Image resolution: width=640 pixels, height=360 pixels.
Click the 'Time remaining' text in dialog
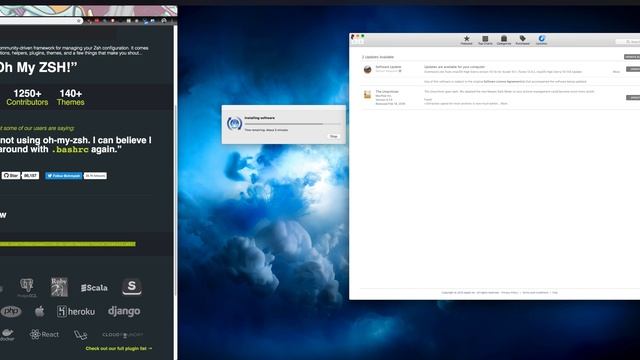coord(266,130)
